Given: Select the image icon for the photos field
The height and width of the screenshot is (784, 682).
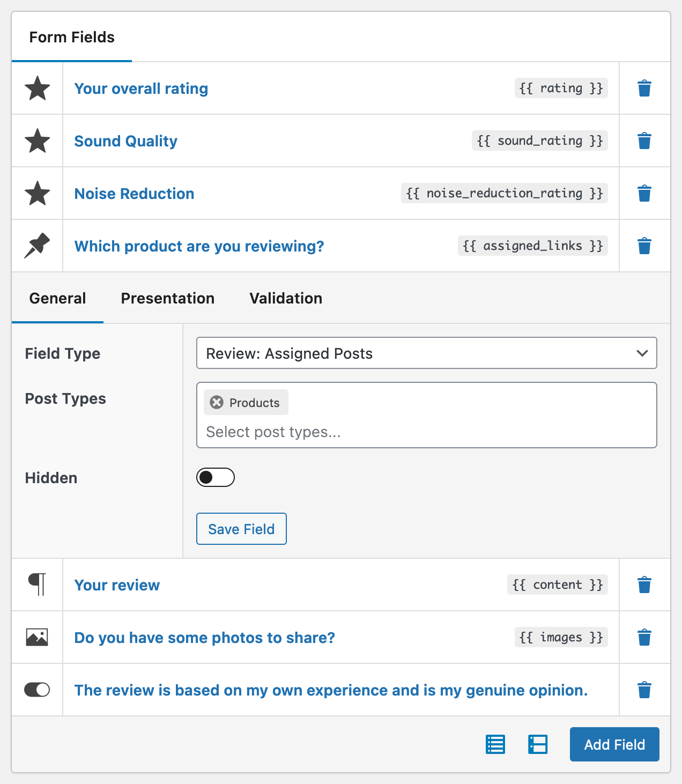Looking at the screenshot, I should pos(37,637).
